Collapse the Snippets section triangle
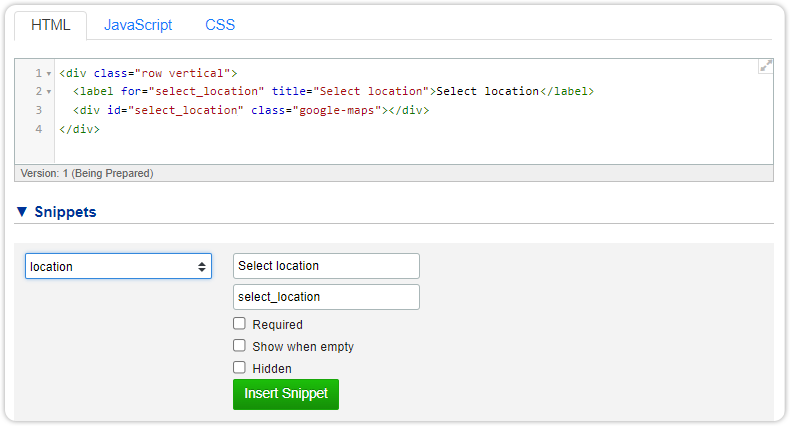Screen dimensions: 790x426 tap(22, 211)
